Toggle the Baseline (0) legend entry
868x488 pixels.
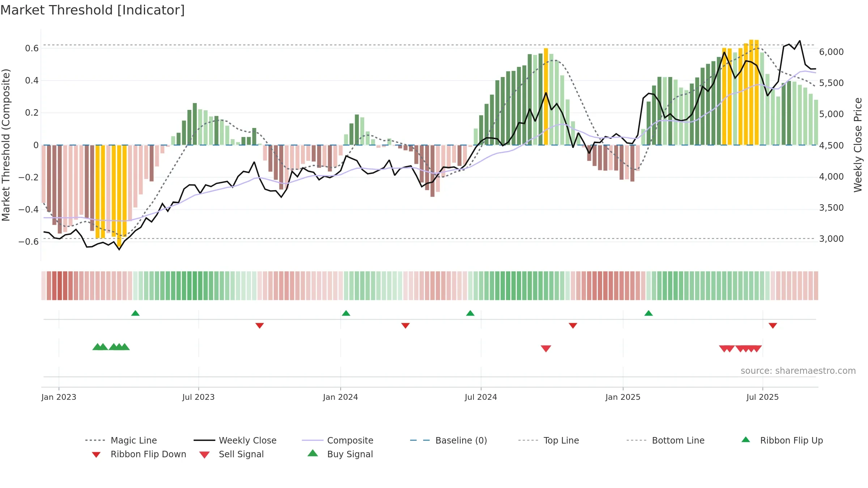[448, 440]
